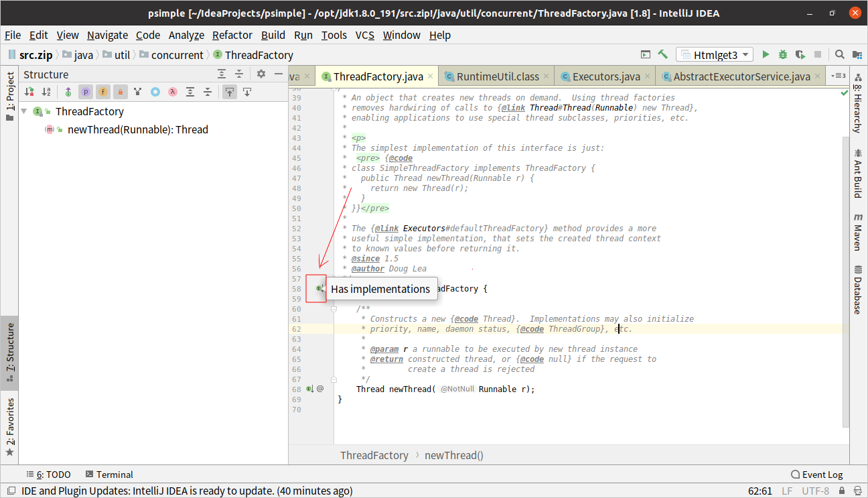Toggle Show Lambdas filter icon
Screen dimensions: 868x498
(x=173, y=92)
